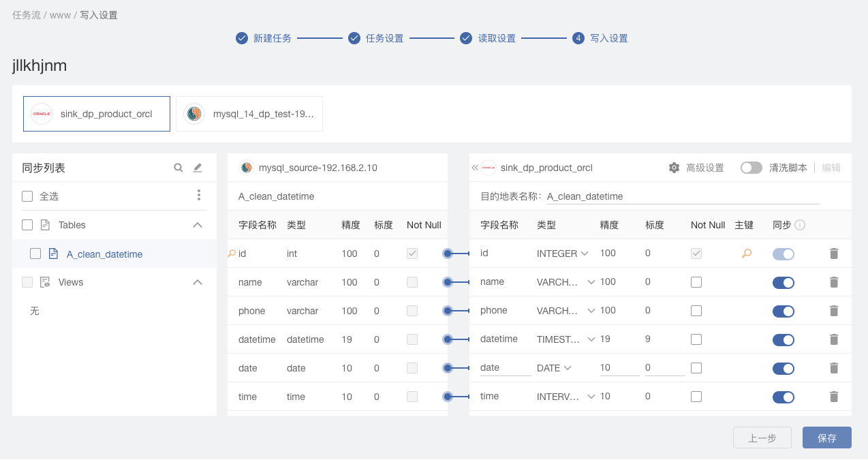Click the 高级设置 gear icon

(x=674, y=168)
